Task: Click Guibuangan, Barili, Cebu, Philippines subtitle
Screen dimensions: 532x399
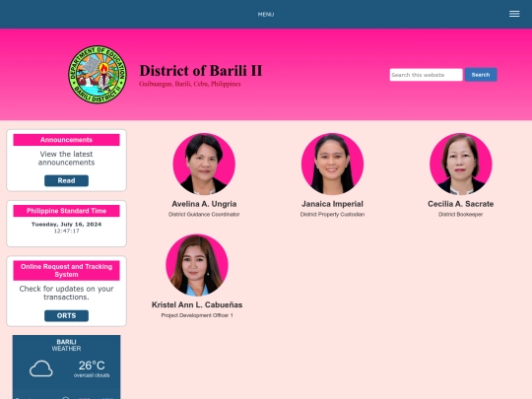Action: click(190, 84)
